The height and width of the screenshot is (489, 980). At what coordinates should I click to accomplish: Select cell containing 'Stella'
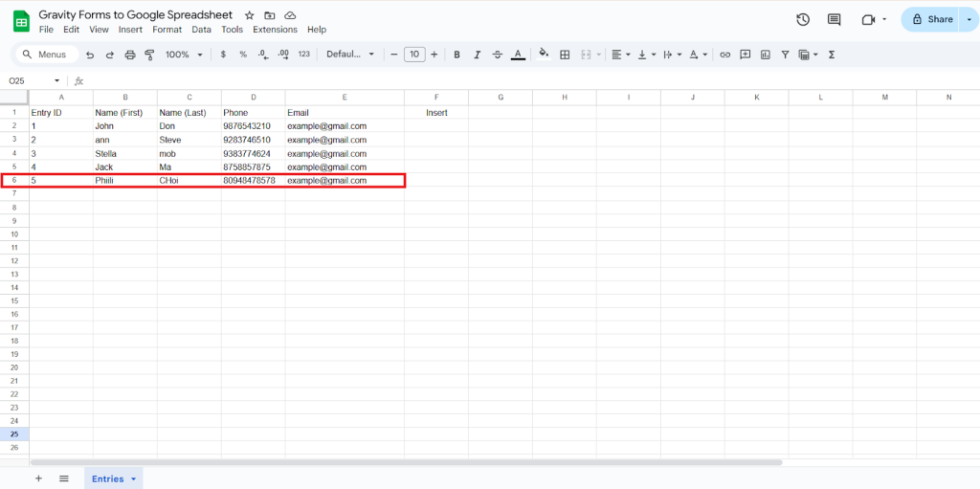click(125, 153)
